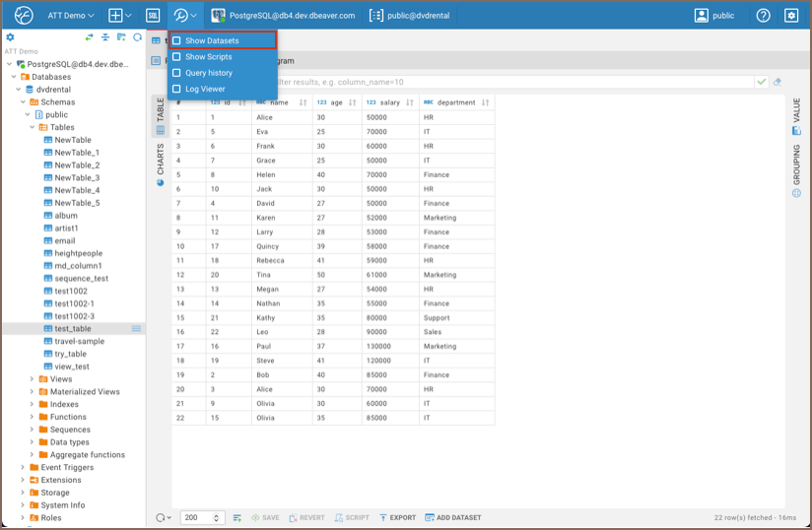Click the CloudBeaver logo icon

click(24, 16)
